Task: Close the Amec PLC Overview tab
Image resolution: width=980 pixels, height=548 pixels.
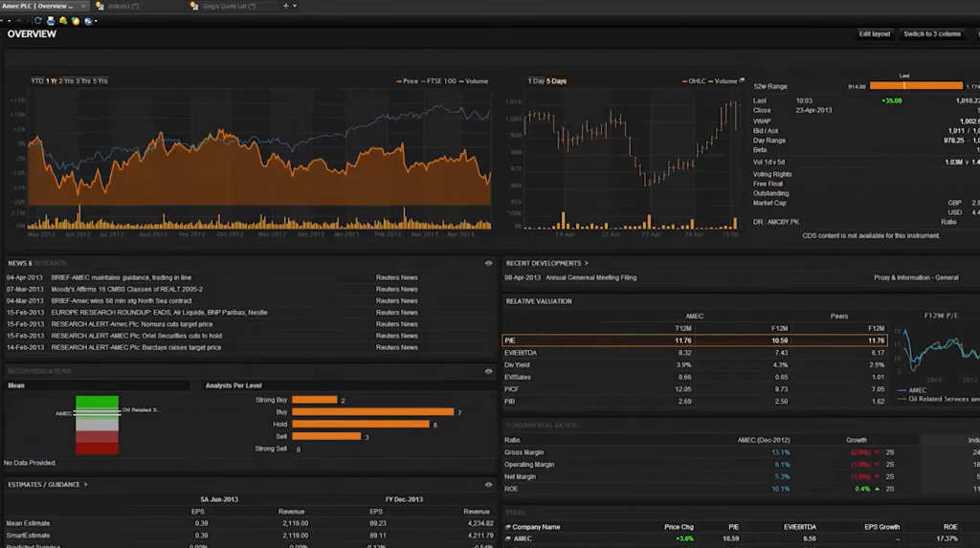Action: point(81,6)
